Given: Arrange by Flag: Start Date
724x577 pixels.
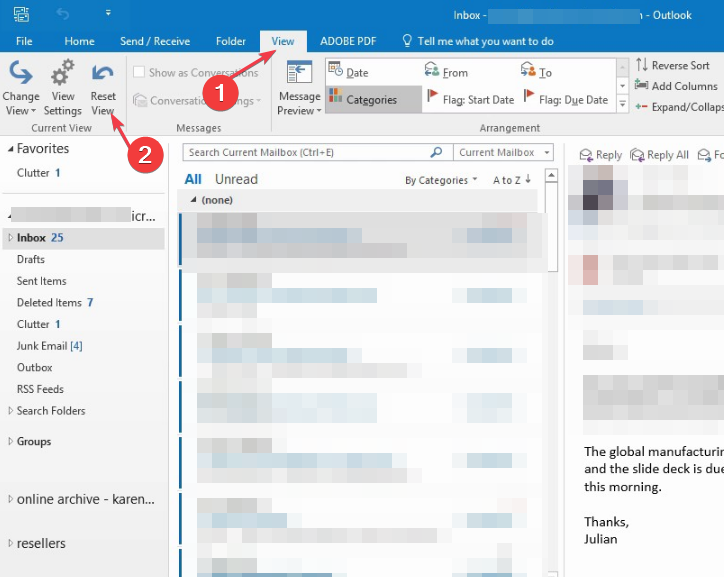Looking at the screenshot, I should point(470,100).
